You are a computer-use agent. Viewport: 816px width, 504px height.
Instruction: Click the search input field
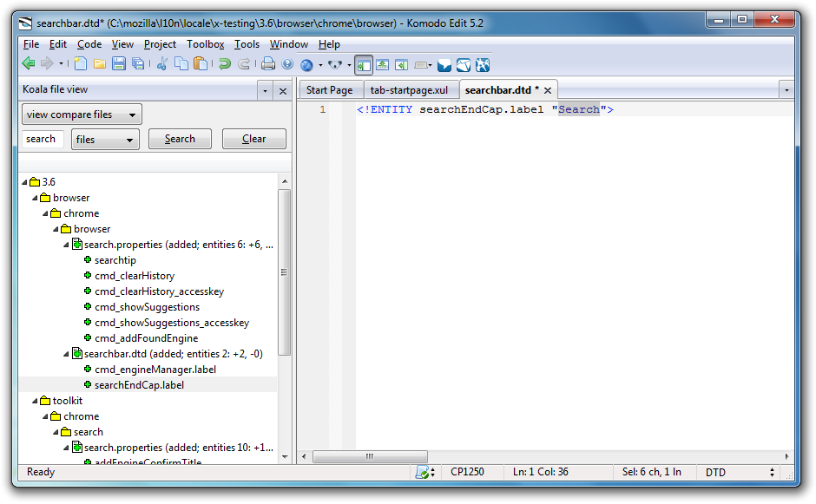click(x=43, y=139)
